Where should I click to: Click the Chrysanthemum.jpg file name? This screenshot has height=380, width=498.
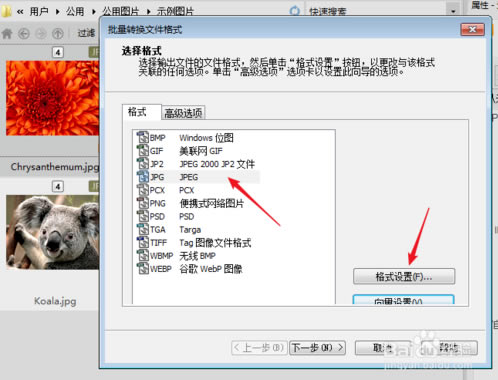(55, 167)
